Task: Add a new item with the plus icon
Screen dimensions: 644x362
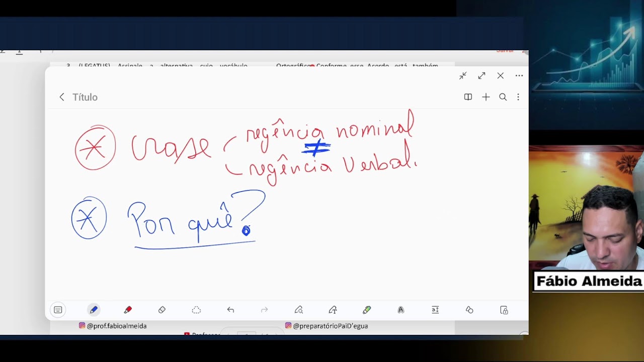Action: [x=486, y=97]
